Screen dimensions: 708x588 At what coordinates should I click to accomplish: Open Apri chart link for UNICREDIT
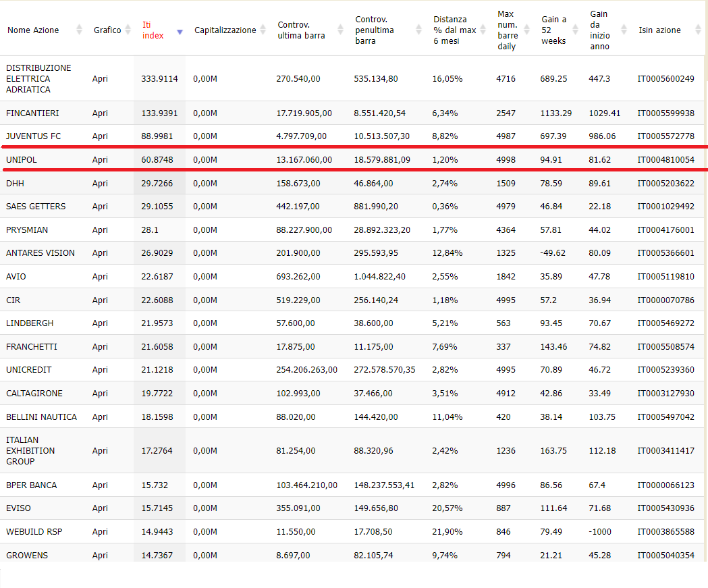tap(100, 369)
